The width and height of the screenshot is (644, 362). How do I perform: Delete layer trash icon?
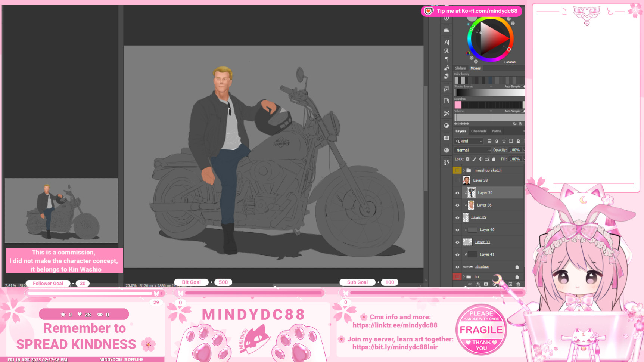click(x=518, y=284)
